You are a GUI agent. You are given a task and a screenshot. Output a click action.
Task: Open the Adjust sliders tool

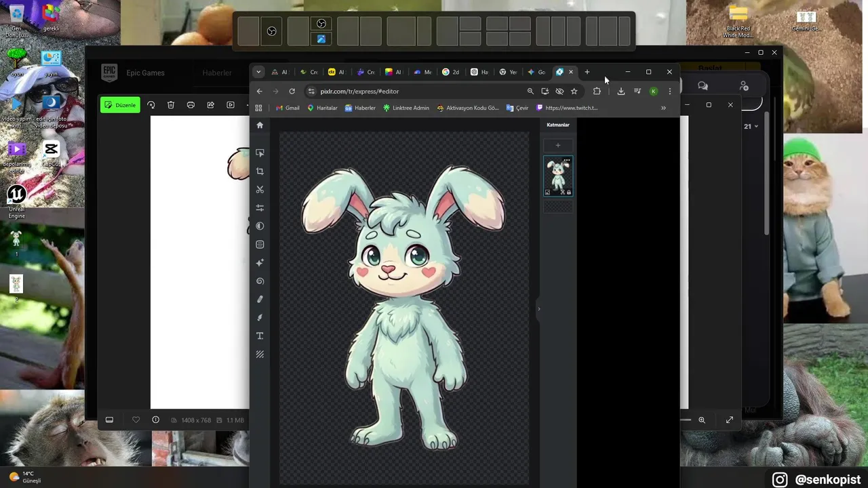(x=260, y=208)
